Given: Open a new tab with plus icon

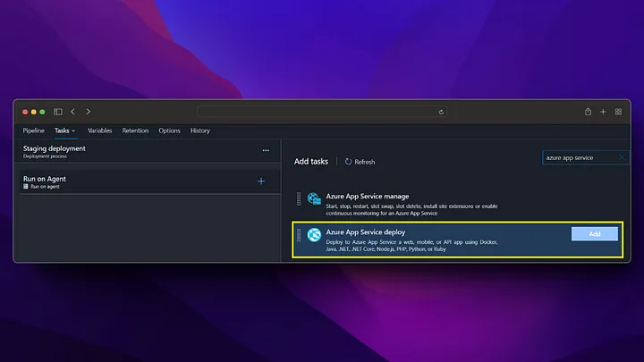Looking at the screenshot, I should tap(603, 112).
